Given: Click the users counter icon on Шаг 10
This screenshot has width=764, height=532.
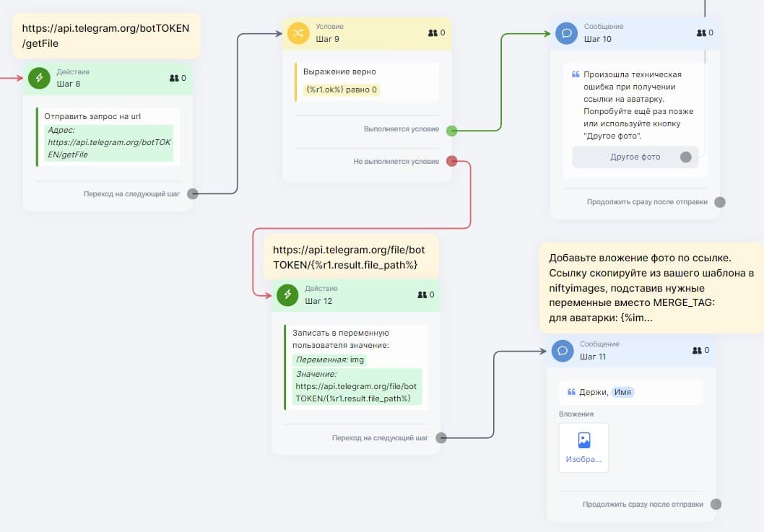Looking at the screenshot, I should pyautogui.click(x=700, y=33).
